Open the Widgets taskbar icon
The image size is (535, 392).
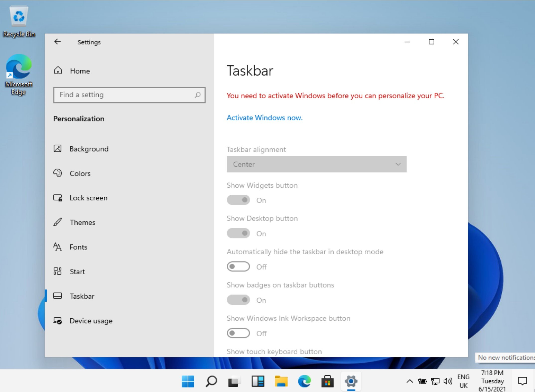[x=258, y=381]
